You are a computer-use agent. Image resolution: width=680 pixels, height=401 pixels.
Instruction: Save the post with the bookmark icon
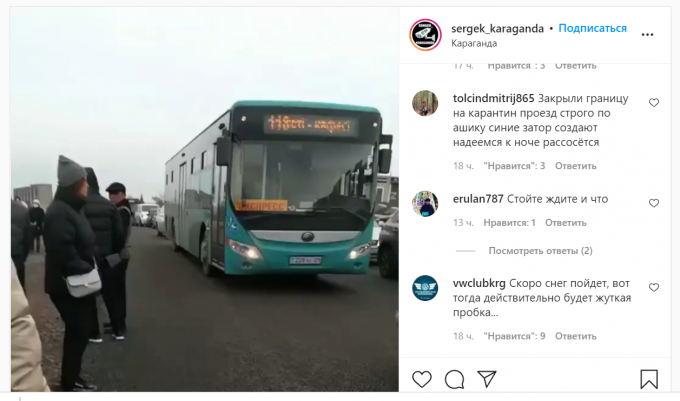(x=649, y=379)
